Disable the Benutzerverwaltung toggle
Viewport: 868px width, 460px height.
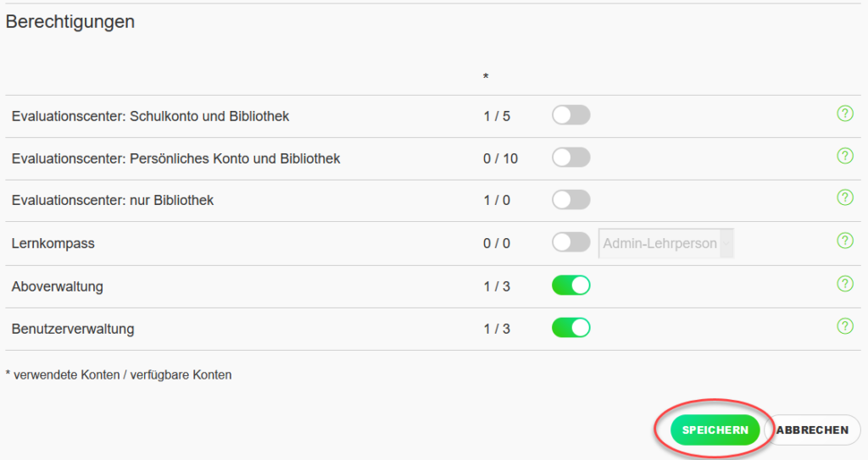click(570, 328)
